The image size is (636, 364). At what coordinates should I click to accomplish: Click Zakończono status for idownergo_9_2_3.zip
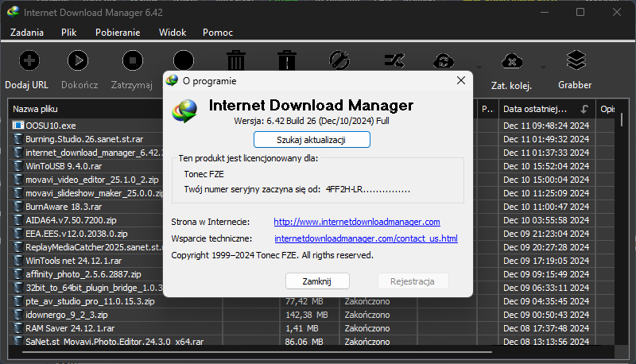tap(367, 315)
